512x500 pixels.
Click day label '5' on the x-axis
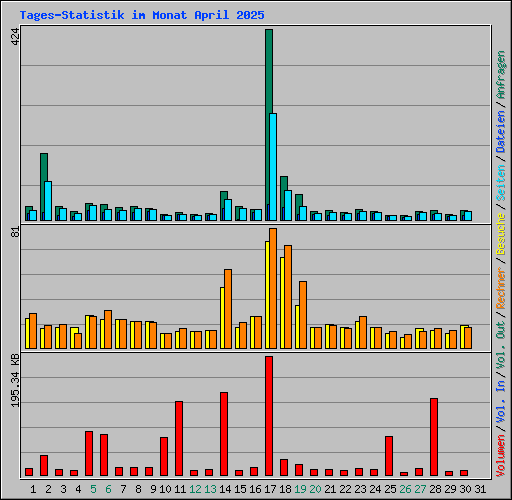point(93,489)
